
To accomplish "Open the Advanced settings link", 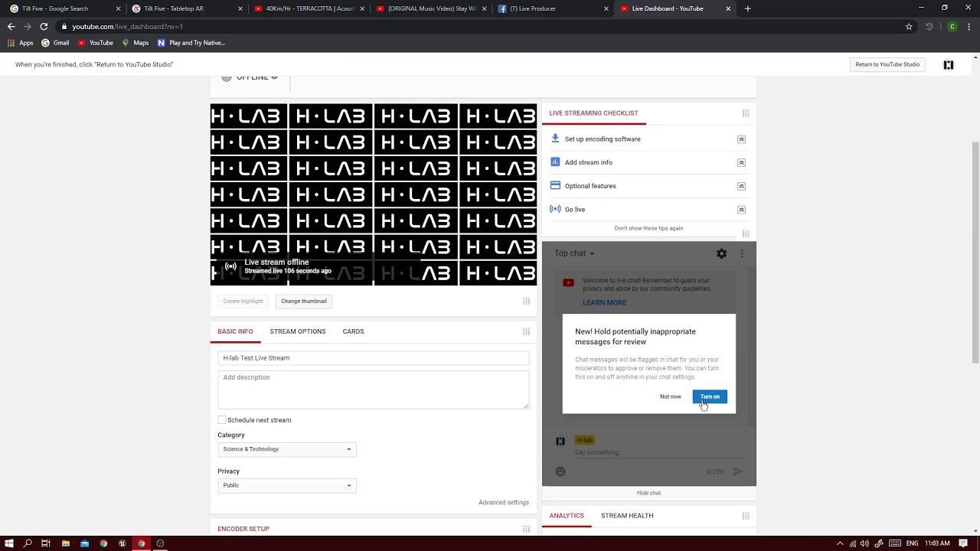I will (504, 503).
